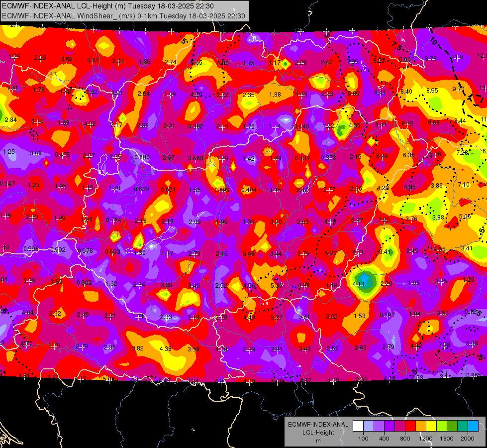Screen dimensions: 487x448
Task: Click the wind shear value 4.38
Action: pos(166,349)
